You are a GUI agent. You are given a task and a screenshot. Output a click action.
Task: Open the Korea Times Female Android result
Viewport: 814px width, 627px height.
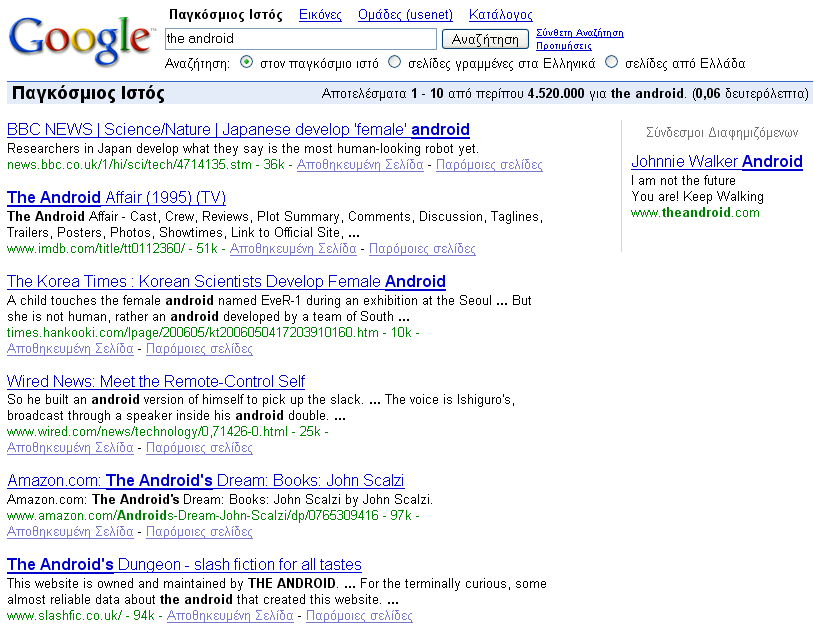pyautogui.click(x=226, y=281)
